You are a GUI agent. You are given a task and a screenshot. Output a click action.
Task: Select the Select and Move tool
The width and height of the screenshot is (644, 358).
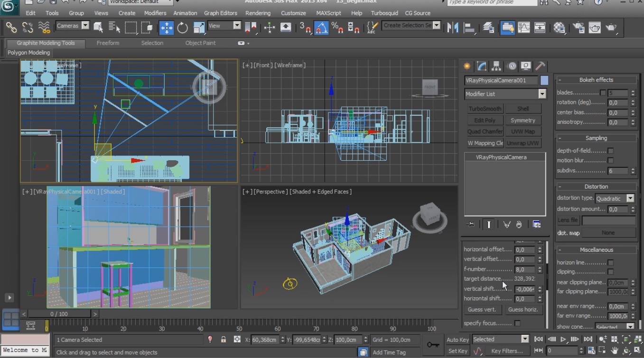click(x=167, y=28)
